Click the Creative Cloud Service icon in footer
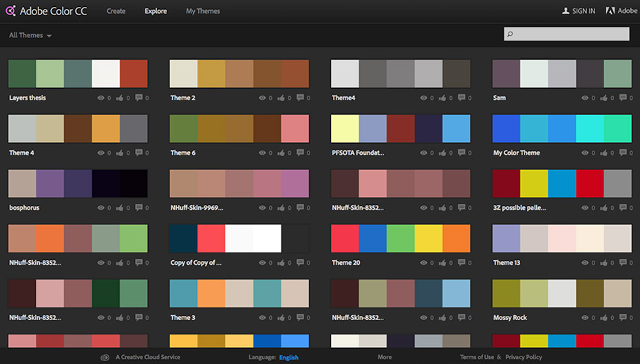The width and height of the screenshot is (640, 364). pyautogui.click(x=105, y=357)
